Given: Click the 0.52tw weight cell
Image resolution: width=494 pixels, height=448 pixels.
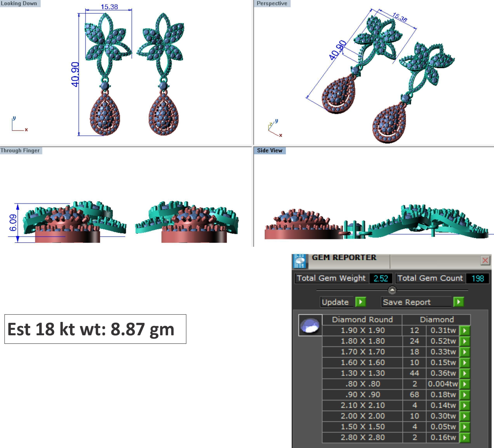Looking at the screenshot, I should click(x=443, y=341).
